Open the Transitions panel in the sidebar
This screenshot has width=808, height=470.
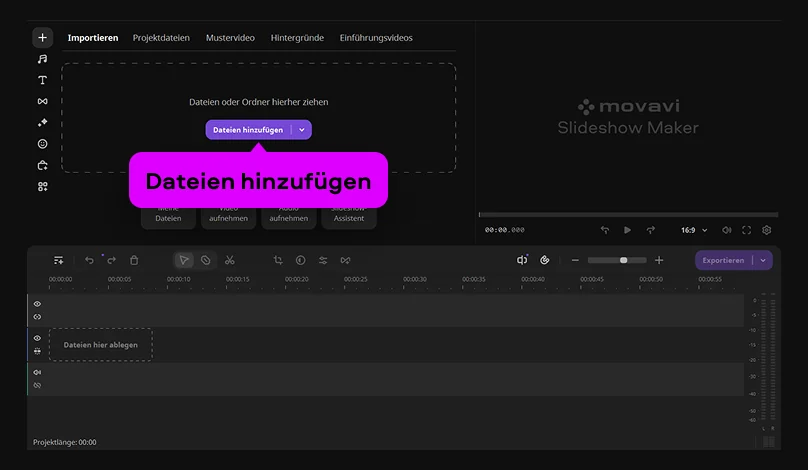coord(42,101)
